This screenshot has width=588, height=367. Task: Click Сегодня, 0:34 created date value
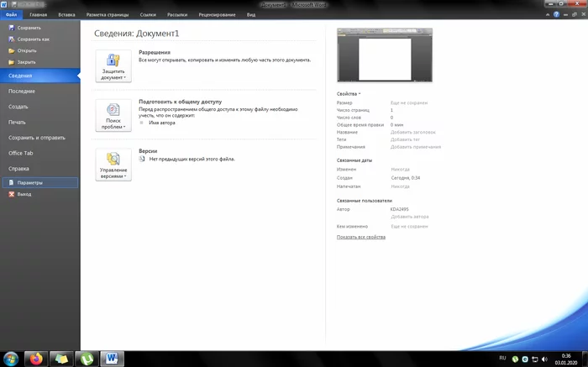pyautogui.click(x=406, y=178)
